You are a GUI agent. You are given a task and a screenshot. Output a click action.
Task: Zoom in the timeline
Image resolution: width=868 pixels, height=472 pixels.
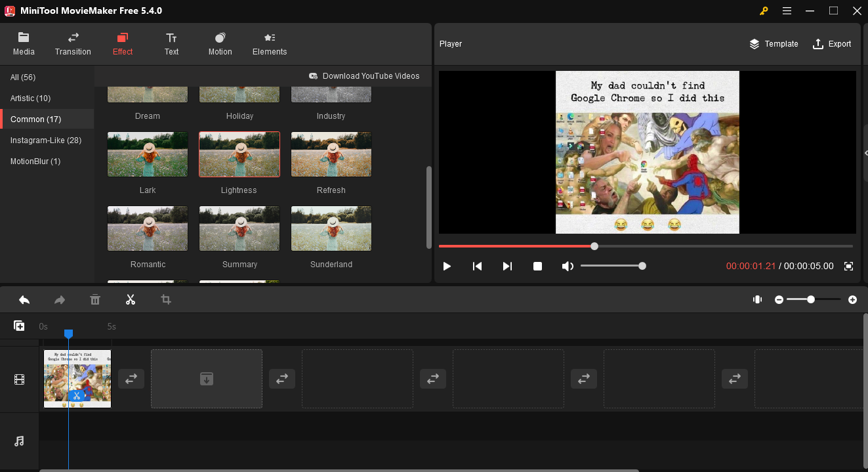pyautogui.click(x=852, y=299)
